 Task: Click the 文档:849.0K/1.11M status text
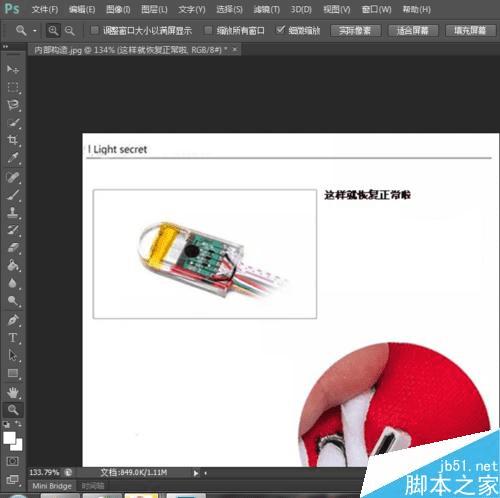134,472
